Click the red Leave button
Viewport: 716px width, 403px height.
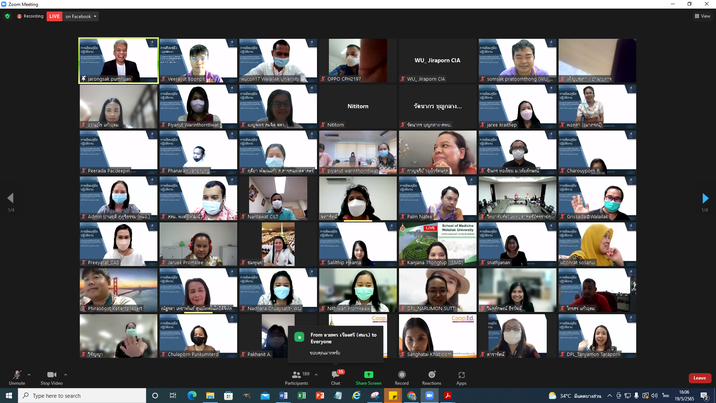(700, 378)
